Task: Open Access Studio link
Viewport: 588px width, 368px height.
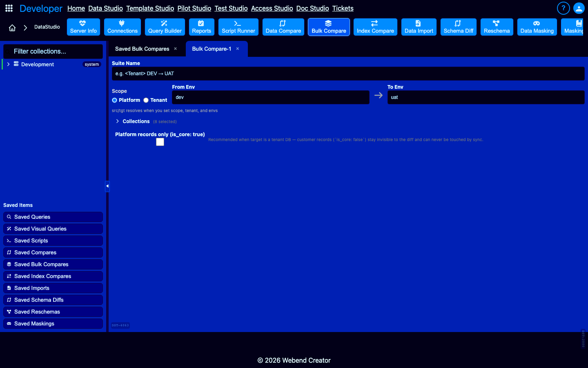Action: tap(272, 8)
